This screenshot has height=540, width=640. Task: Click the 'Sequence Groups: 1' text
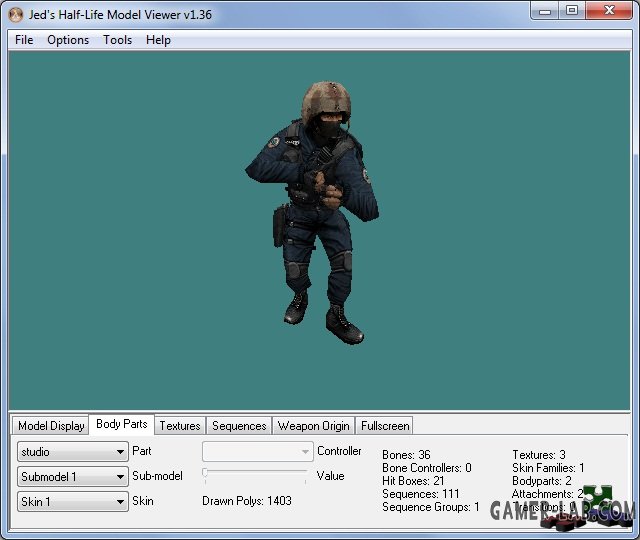click(x=431, y=507)
